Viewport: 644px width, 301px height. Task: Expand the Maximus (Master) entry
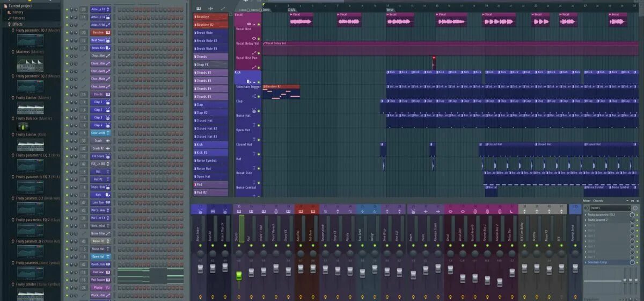point(31,52)
